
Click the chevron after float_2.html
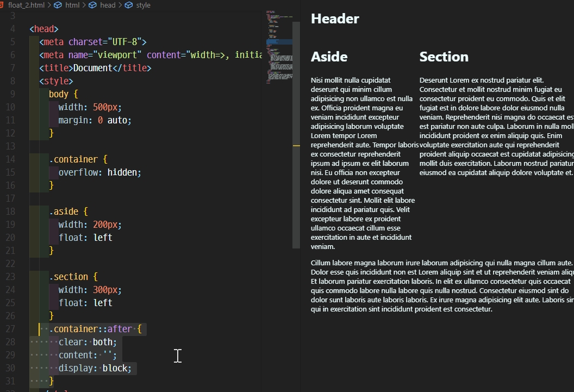point(49,5)
